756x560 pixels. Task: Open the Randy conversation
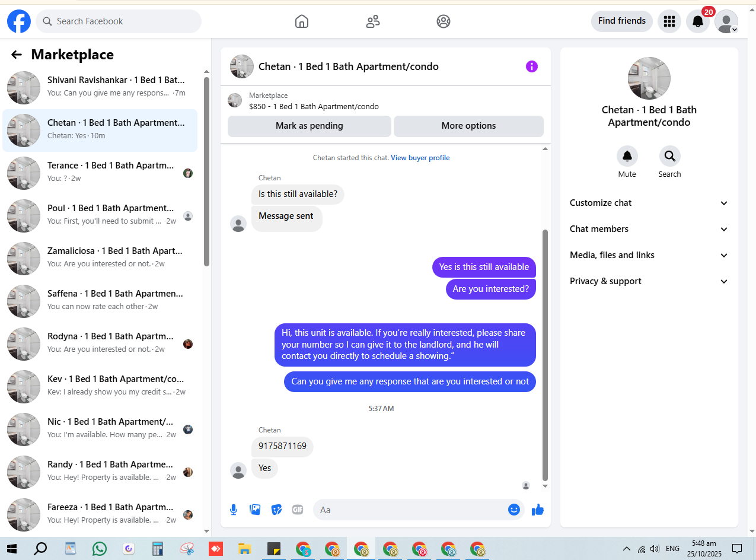[100, 472]
